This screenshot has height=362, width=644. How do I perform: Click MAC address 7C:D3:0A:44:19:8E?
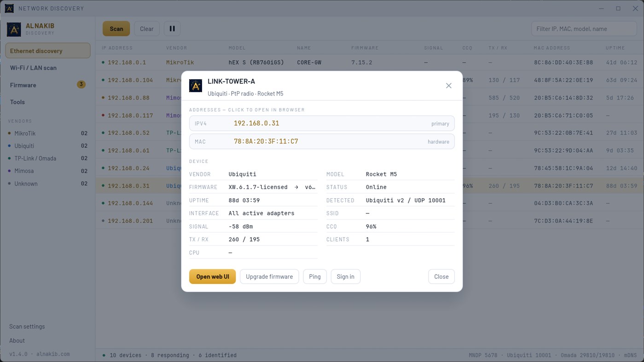point(563,221)
